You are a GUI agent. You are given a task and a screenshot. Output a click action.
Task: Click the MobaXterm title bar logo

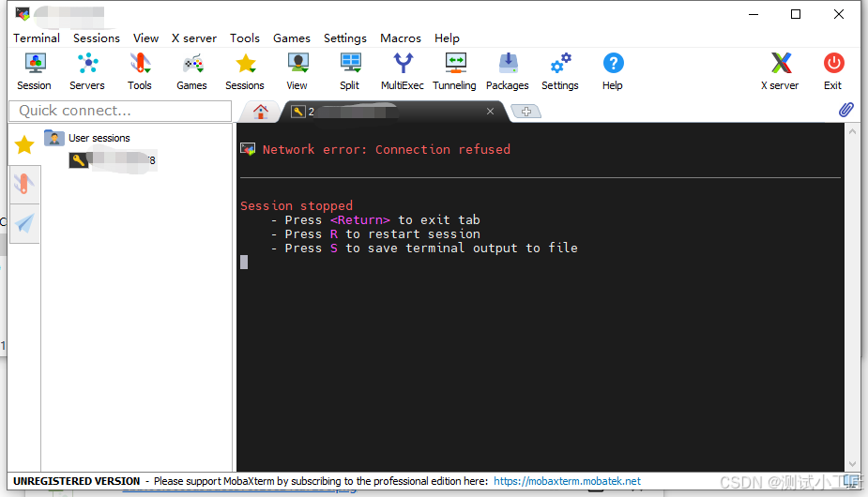23,13
